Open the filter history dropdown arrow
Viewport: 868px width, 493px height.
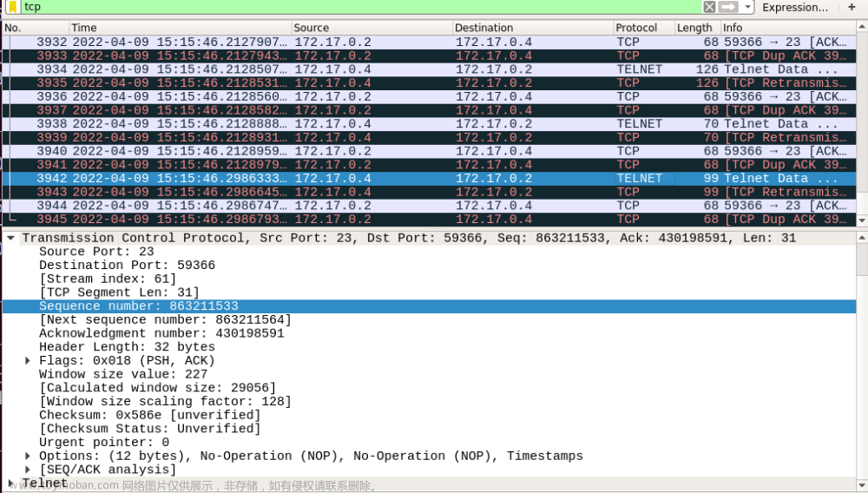[748, 7]
